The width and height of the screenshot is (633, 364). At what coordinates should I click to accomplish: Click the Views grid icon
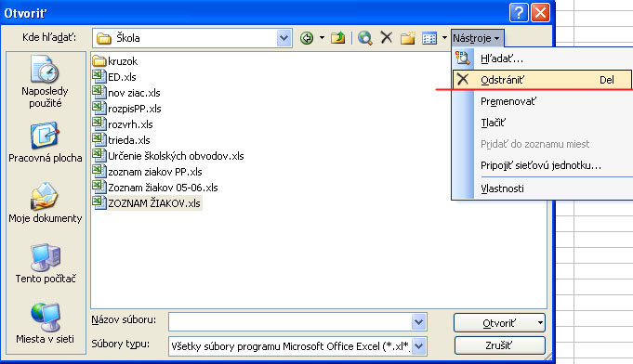[x=429, y=38]
